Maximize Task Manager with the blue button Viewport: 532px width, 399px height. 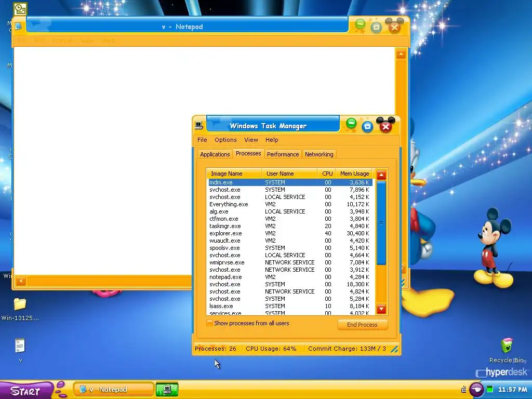[x=367, y=127]
